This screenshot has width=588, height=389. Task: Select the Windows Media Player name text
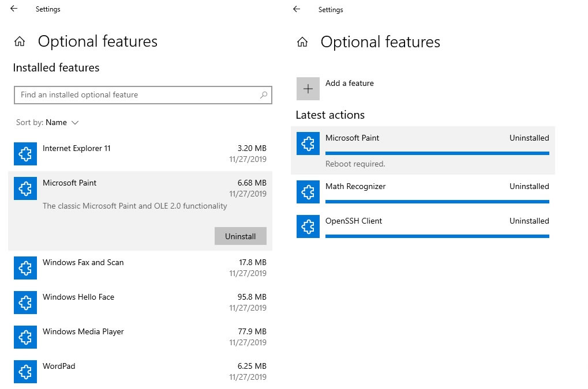click(83, 332)
